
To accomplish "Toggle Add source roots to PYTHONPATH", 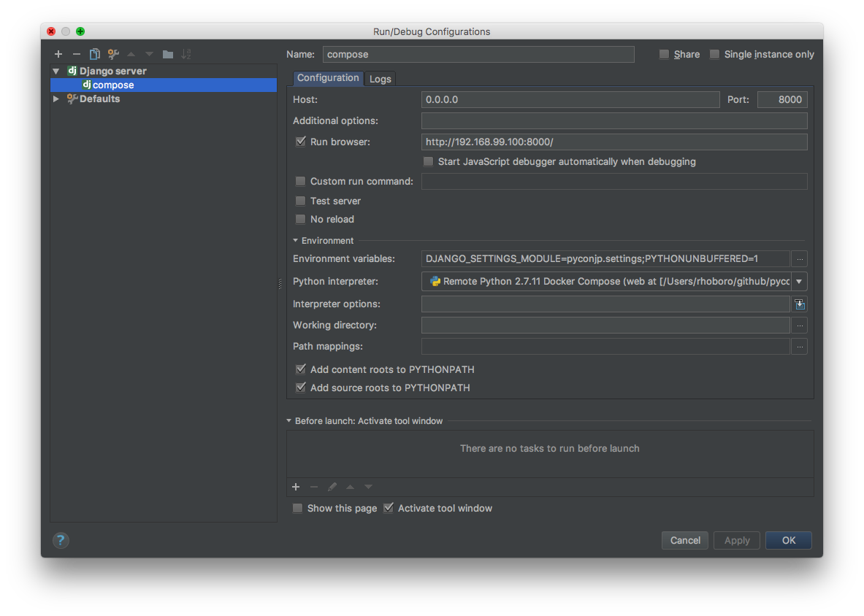I will pos(300,388).
